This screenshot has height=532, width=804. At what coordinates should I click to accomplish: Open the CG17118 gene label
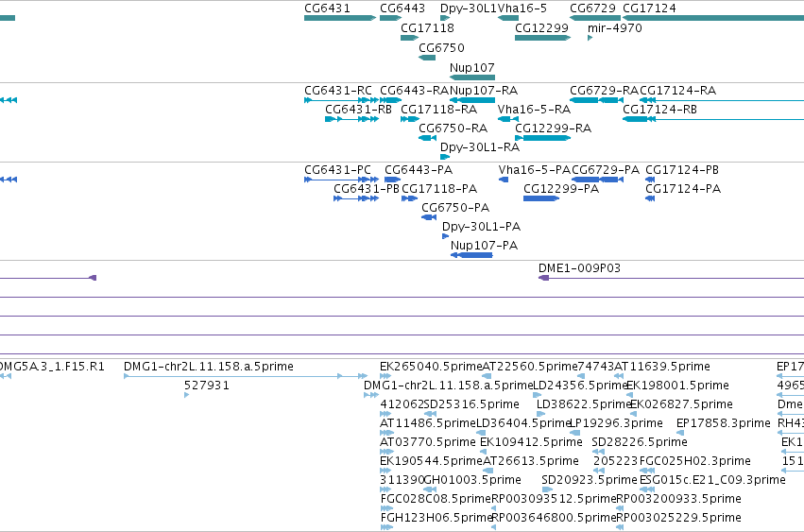click(x=428, y=27)
